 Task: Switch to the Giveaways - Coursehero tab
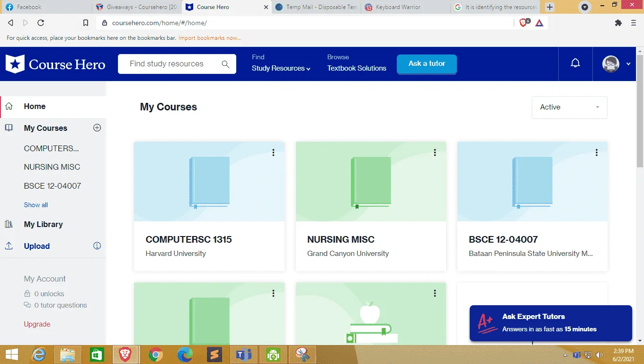pos(136,7)
